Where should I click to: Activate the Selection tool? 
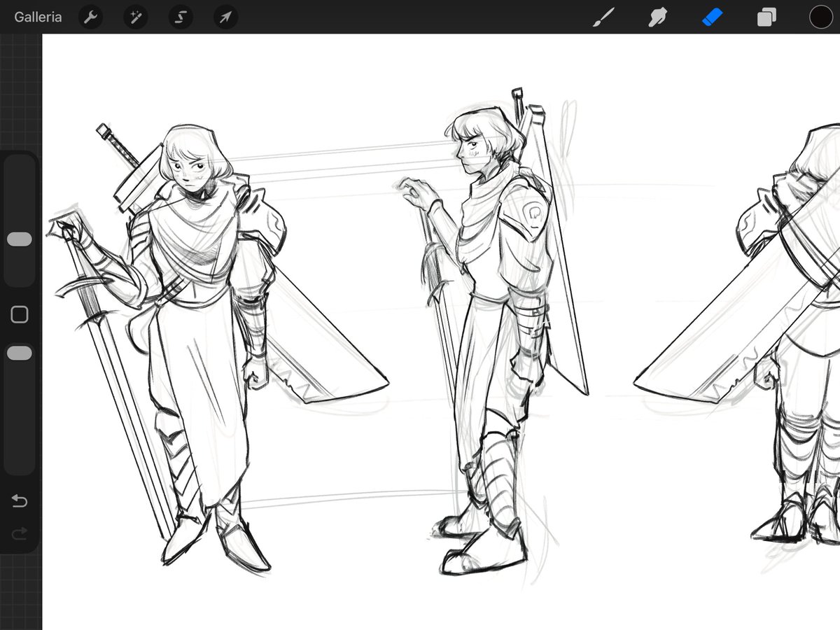180,17
